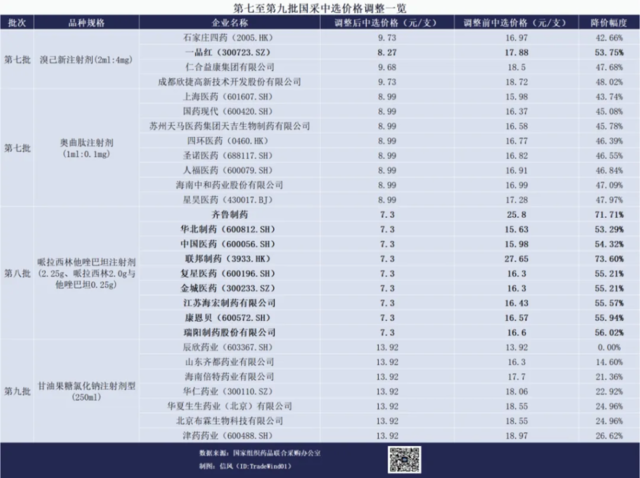The width and height of the screenshot is (640, 478).
Task: Click the 26.62% price drop value
Action: (609, 436)
